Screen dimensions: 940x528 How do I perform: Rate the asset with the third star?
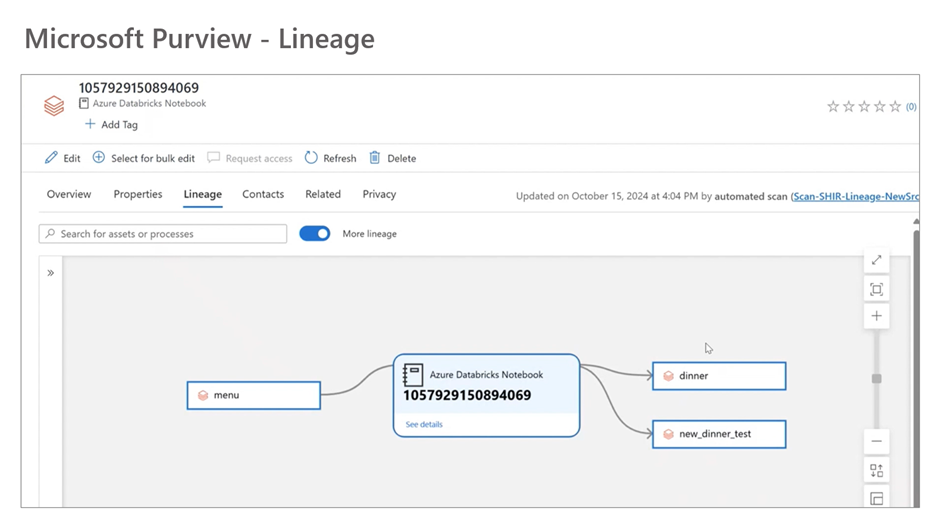tap(864, 107)
